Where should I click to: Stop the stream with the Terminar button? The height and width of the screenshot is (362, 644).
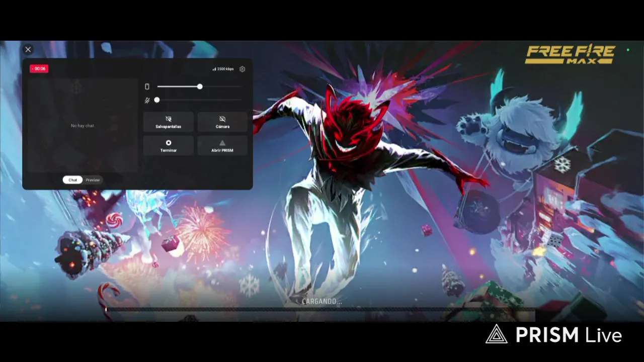168,145
